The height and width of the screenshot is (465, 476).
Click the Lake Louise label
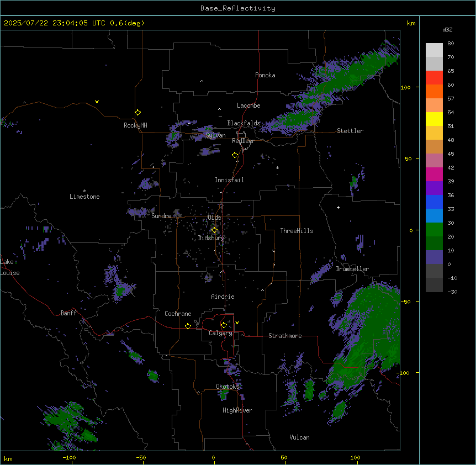click(x=10, y=267)
